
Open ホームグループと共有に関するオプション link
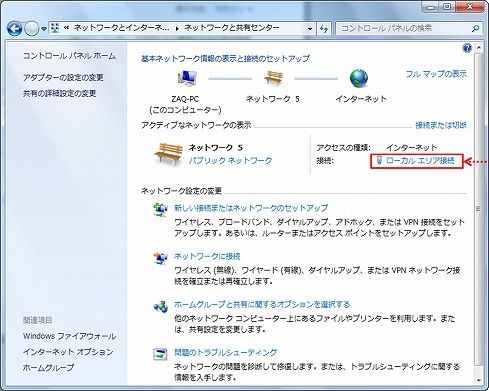tap(262, 304)
